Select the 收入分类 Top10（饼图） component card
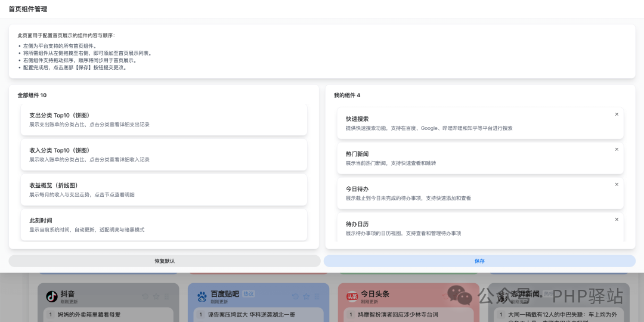644x322 pixels. [164, 154]
